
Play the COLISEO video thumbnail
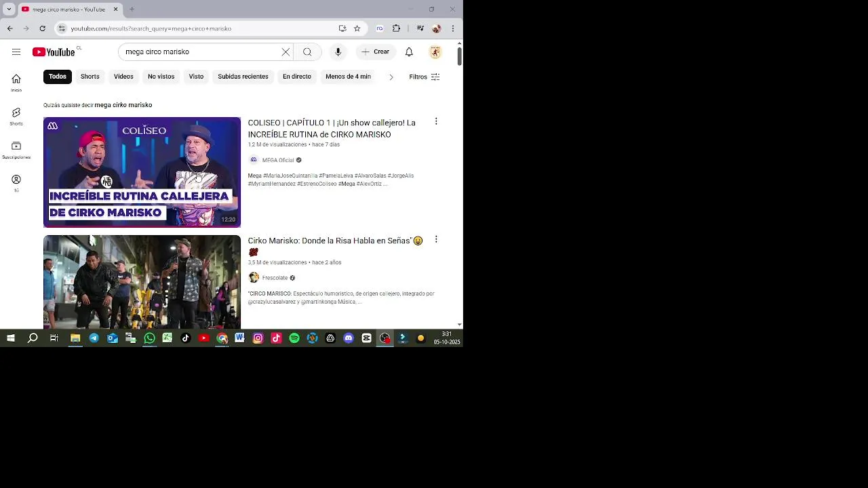click(x=142, y=172)
